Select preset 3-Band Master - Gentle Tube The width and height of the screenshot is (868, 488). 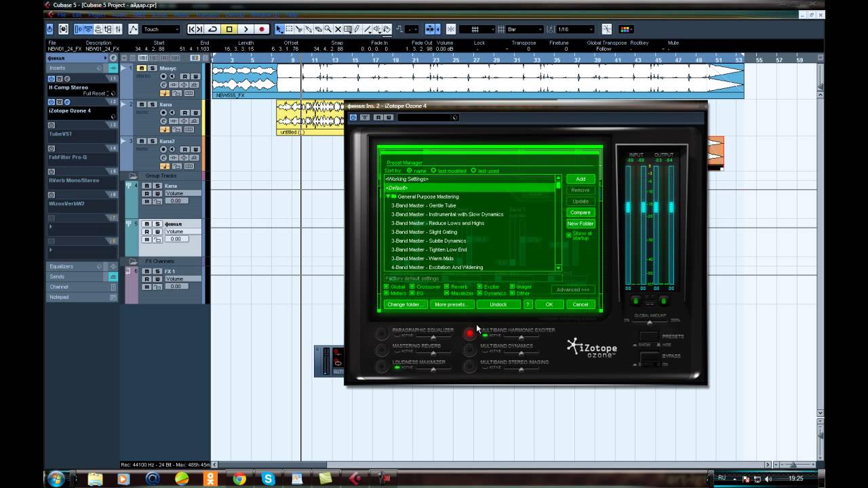coord(423,205)
